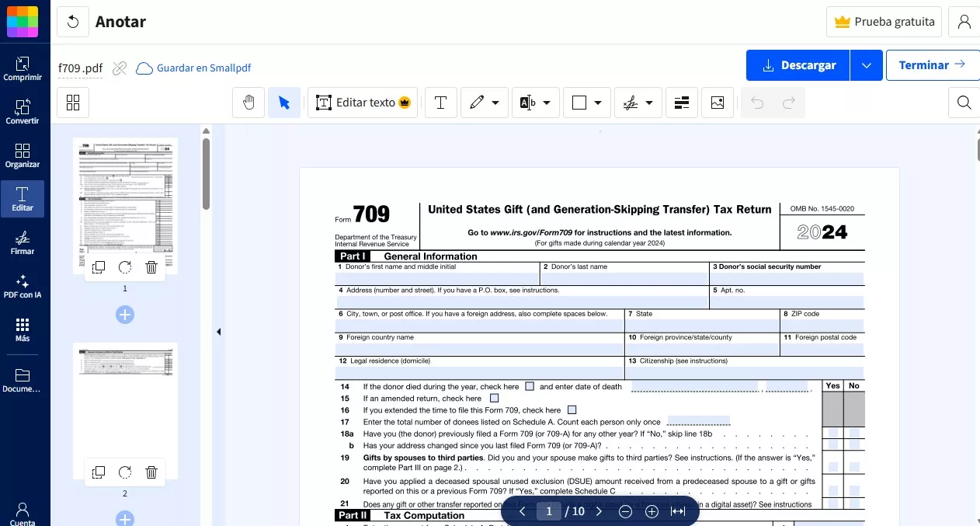Open Firmar in the left sidebar
980x526 pixels.
[23, 242]
